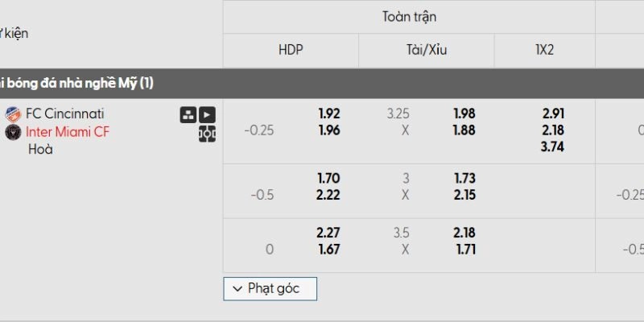Select the HDP column header
The height and width of the screenshot is (322, 644).
[x=290, y=50]
